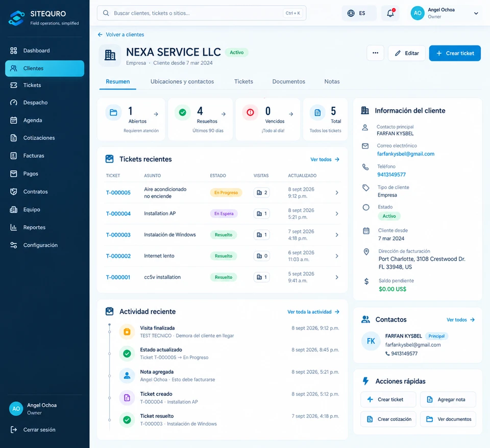Image resolution: width=490 pixels, height=448 pixels.
Task: Click Agregar nota quick action
Action: [448, 399]
